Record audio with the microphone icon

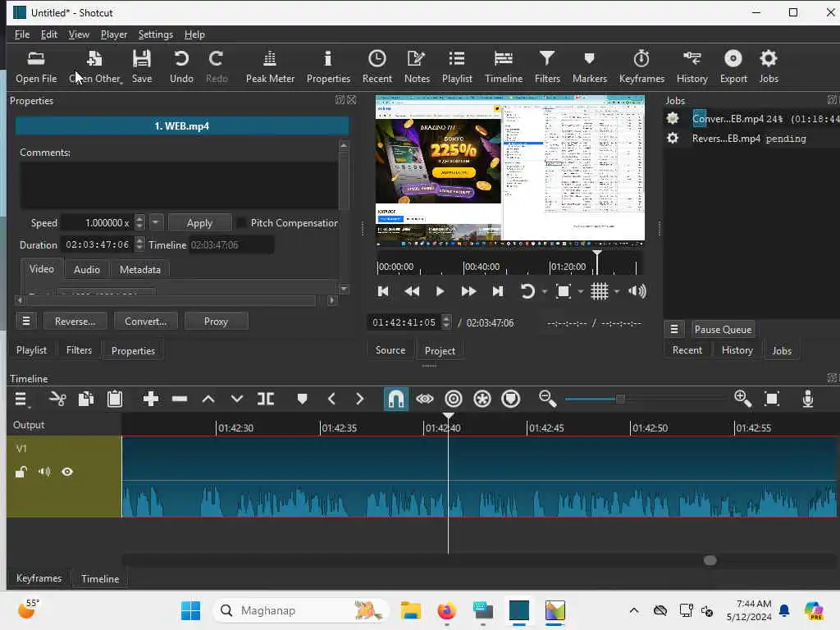pyautogui.click(x=808, y=399)
